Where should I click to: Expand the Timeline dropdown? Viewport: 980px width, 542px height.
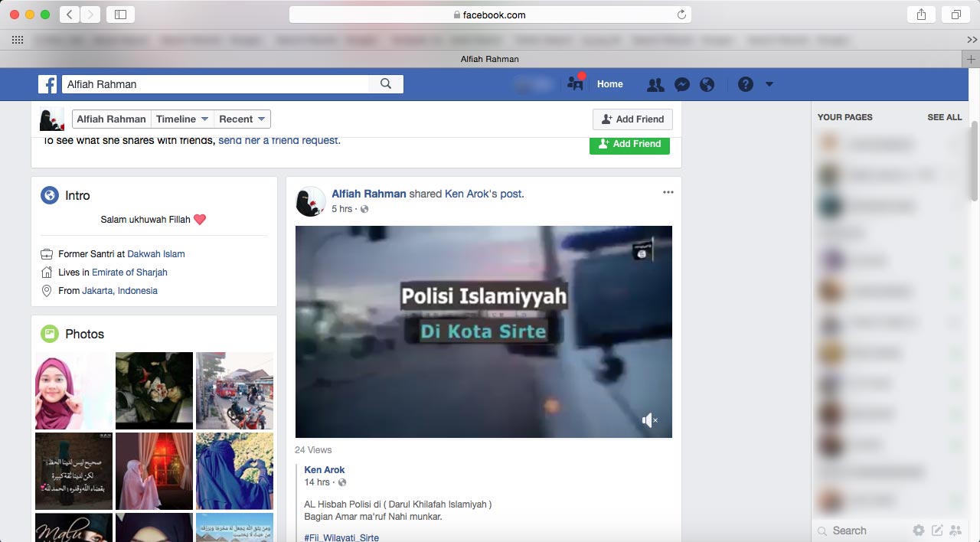pos(182,119)
